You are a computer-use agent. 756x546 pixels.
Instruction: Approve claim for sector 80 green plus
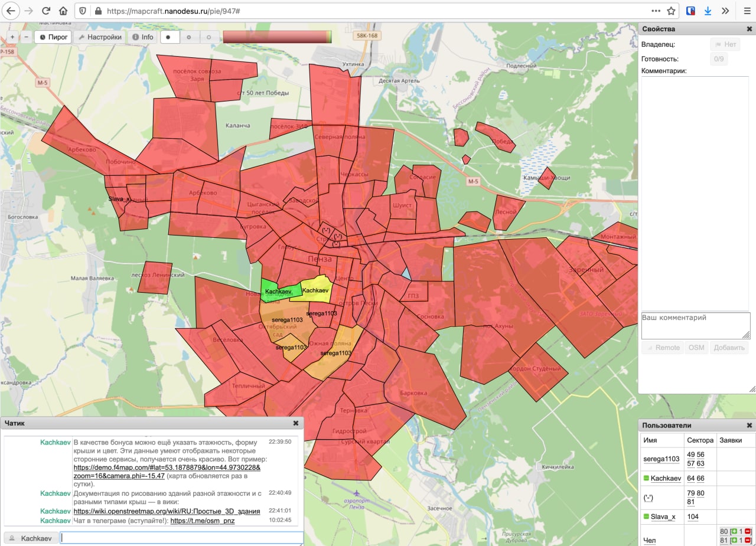click(x=734, y=531)
